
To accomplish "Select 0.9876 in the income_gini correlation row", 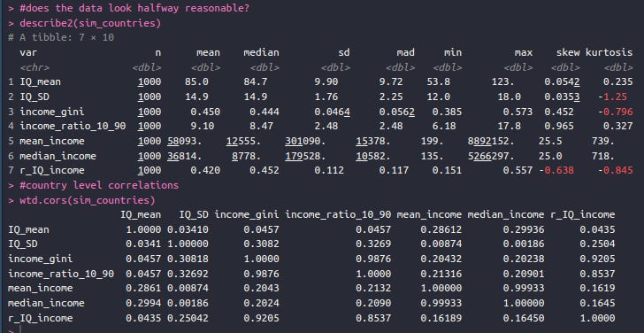I will click(373, 259).
